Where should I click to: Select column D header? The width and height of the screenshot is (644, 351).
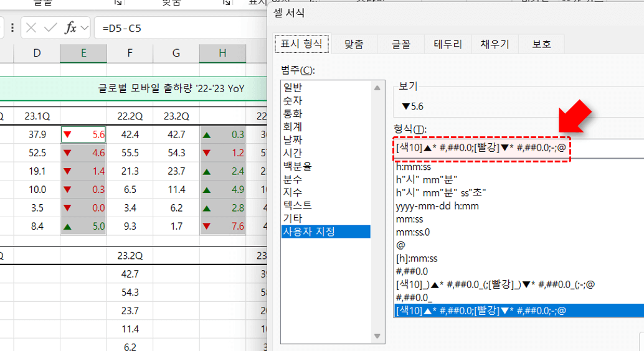pos(37,53)
